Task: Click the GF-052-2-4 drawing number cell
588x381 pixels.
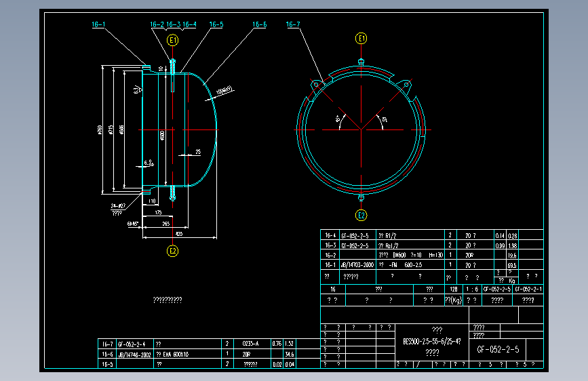Action: click(x=132, y=344)
